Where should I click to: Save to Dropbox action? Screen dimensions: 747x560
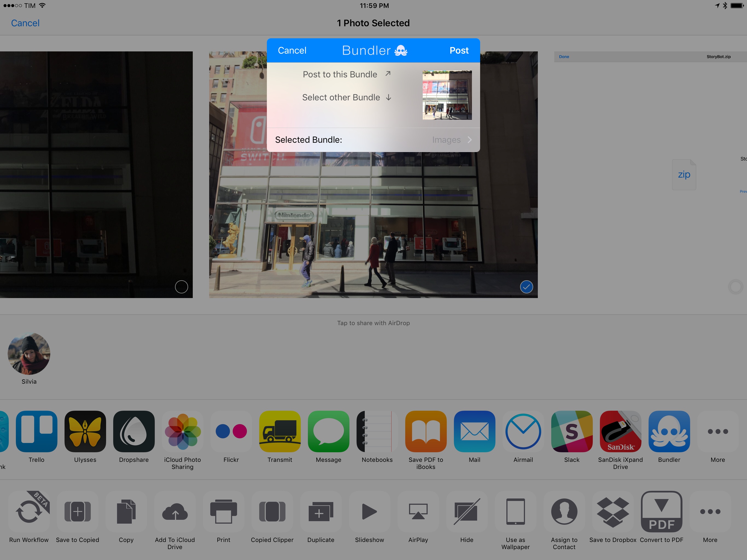pos(613,511)
